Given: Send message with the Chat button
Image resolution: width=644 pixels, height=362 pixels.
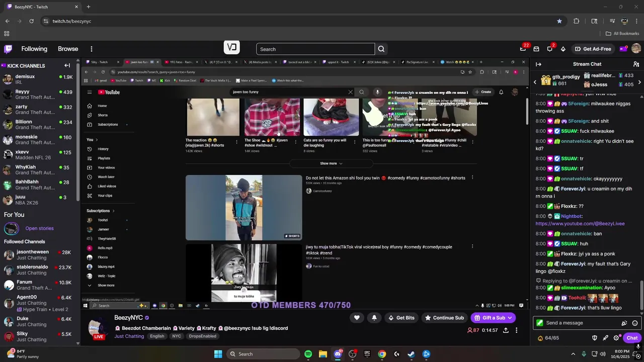Looking at the screenshot, I should pyautogui.click(x=632, y=338).
